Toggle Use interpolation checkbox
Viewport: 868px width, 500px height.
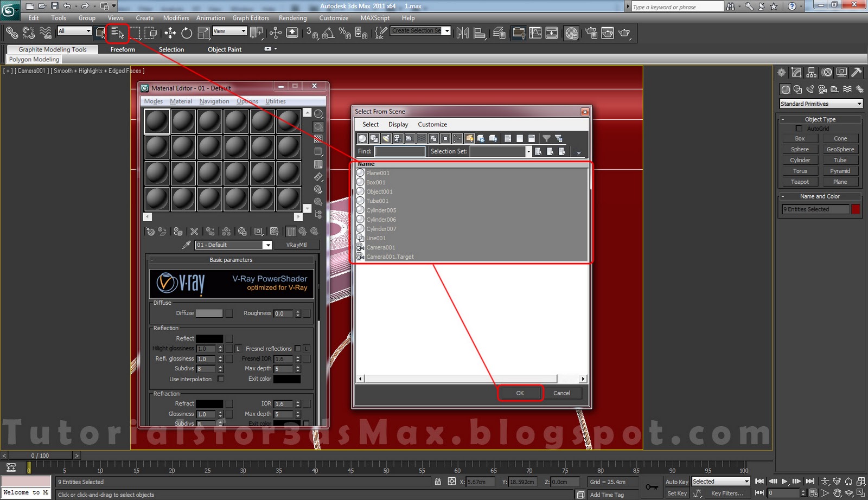[x=221, y=379]
